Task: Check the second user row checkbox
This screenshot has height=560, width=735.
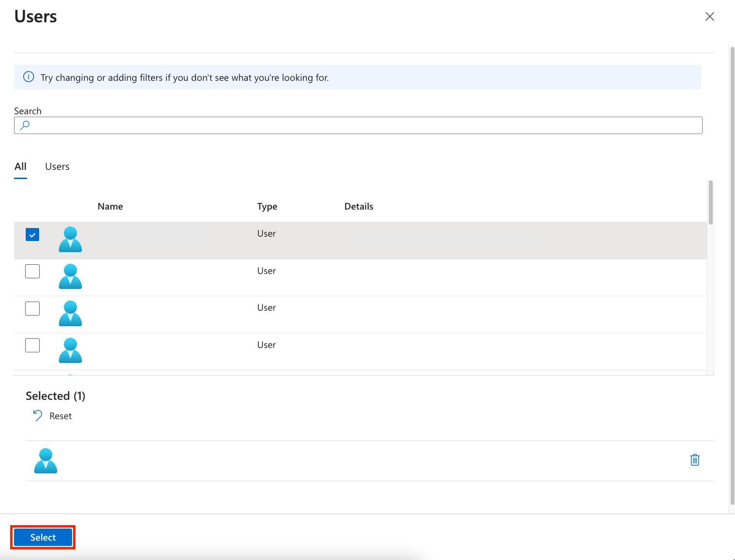Action: pos(32,271)
